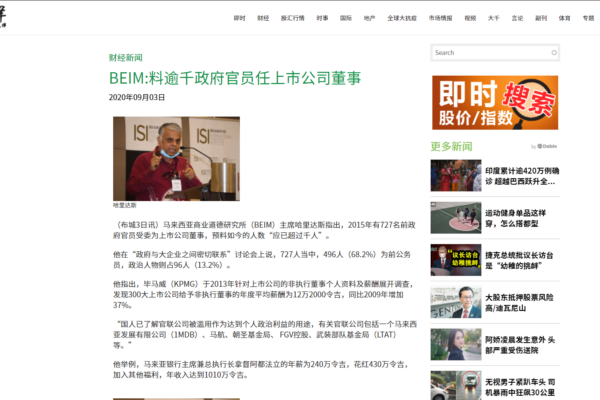This screenshot has height=400, width=600.
Task: Open the 即时搜索 股价/指数 banner
Action: [x=495, y=103]
